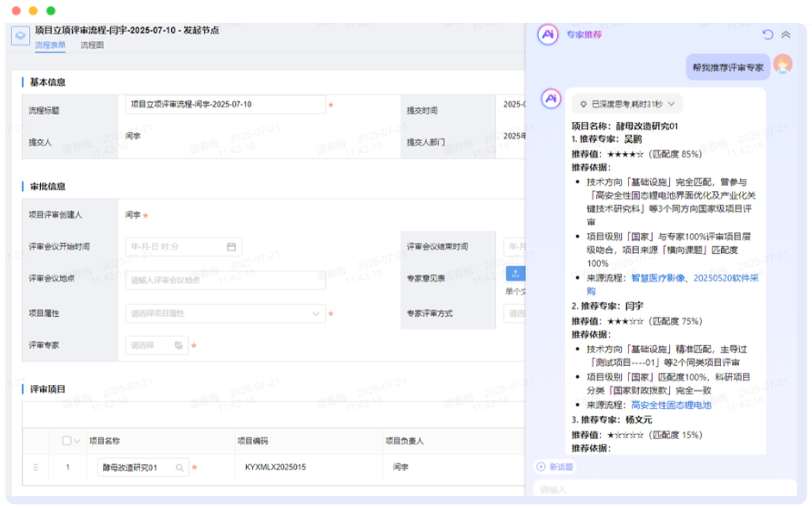Expand the 已深度思考 耗时31秒 section
812x508 pixels.
[627, 104]
